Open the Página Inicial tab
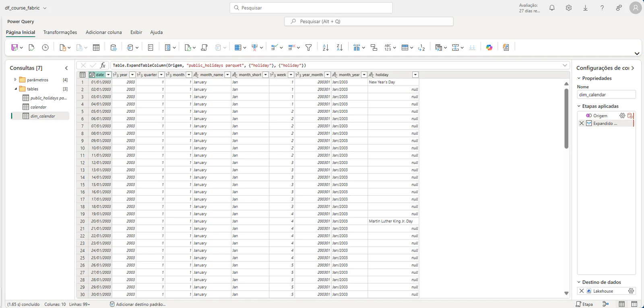Viewport: 644px width, 308px height. 21,32
